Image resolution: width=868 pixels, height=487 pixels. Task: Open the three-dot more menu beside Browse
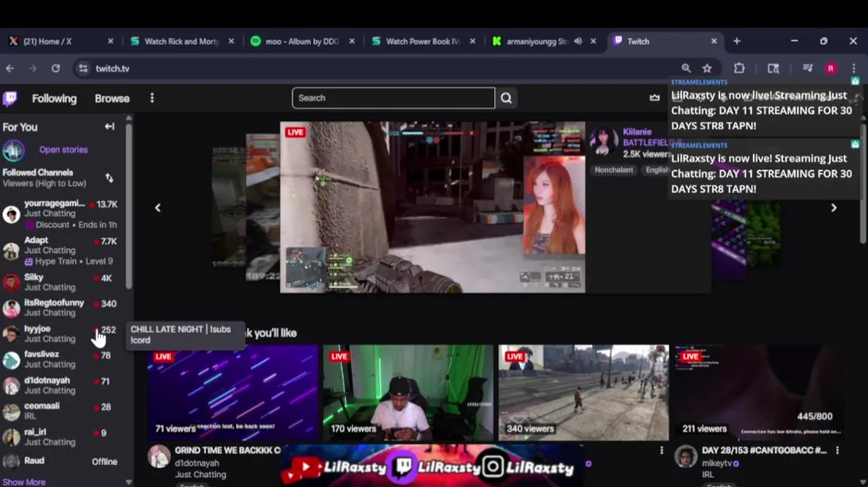click(152, 98)
